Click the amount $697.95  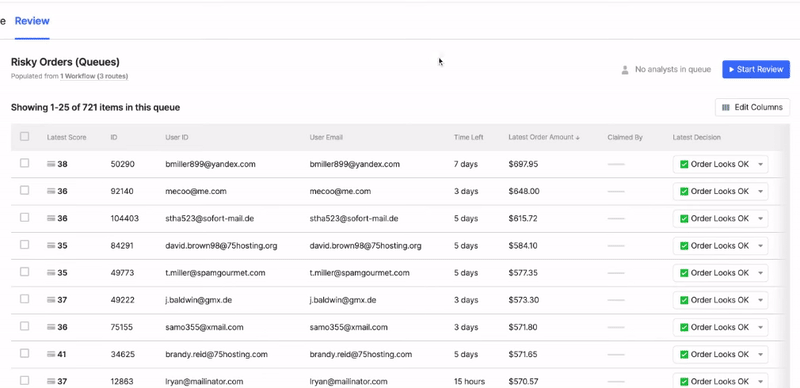pyautogui.click(x=523, y=164)
